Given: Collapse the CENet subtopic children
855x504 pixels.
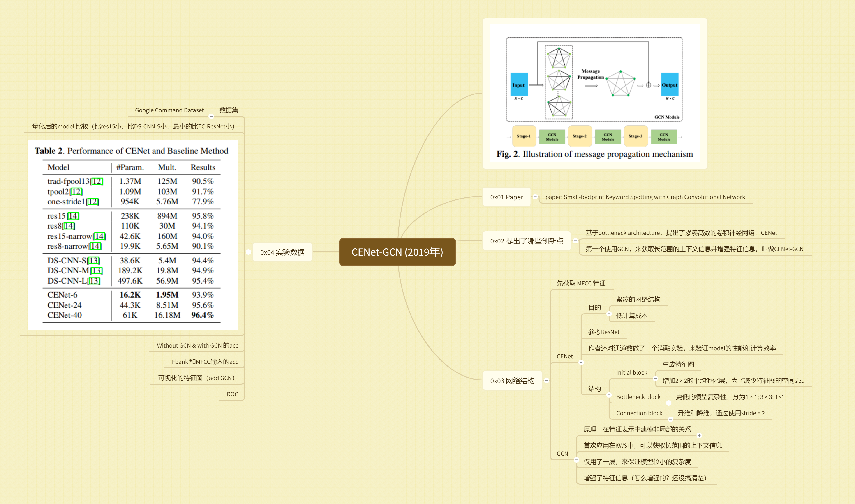Looking at the screenshot, I should tap(581, 362).
